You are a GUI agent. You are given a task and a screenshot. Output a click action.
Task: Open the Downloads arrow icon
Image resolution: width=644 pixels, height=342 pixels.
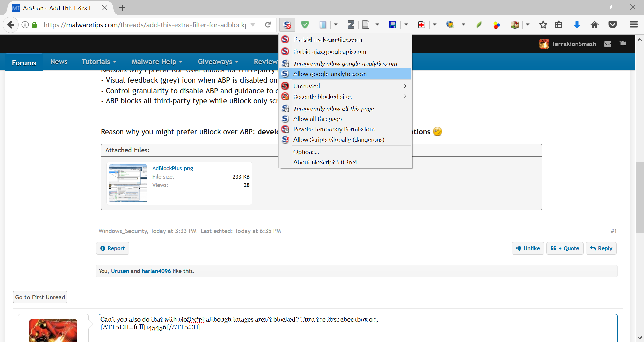(x=577, y=25)
